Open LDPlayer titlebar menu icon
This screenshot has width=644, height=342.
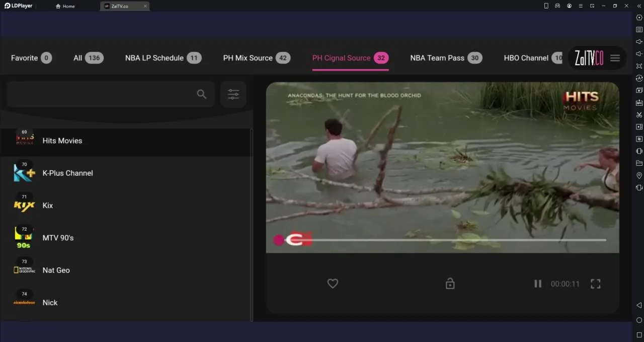coord(581,6)
